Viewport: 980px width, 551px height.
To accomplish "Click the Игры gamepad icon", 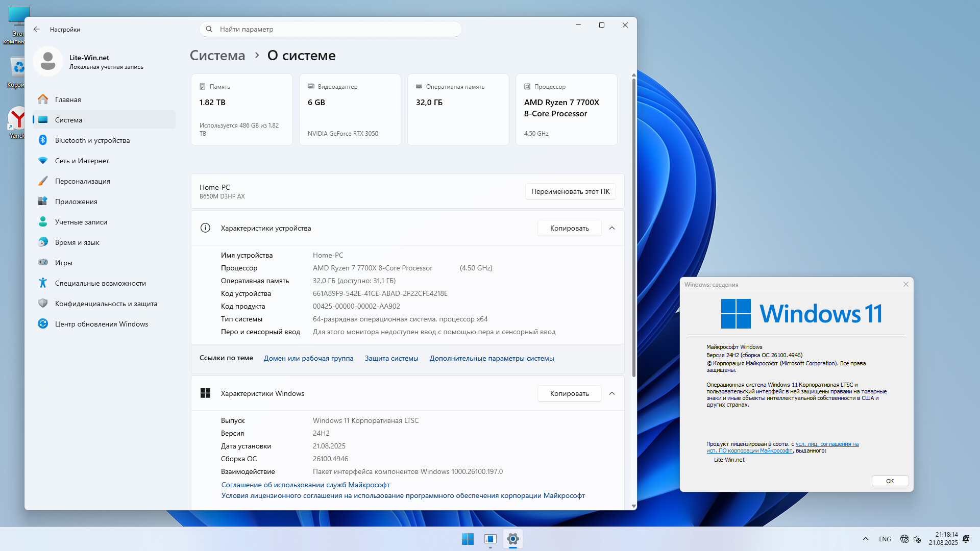I will 43,263.
